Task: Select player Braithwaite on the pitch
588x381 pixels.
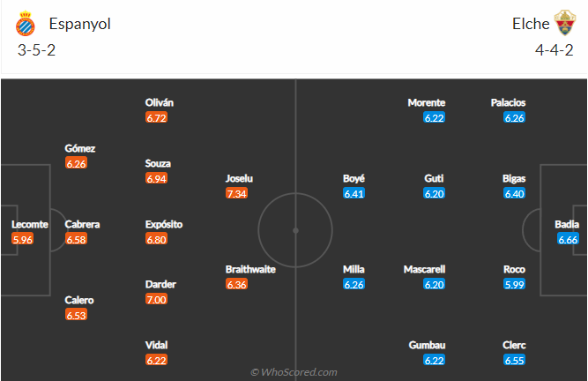Action: coord(251,269)
